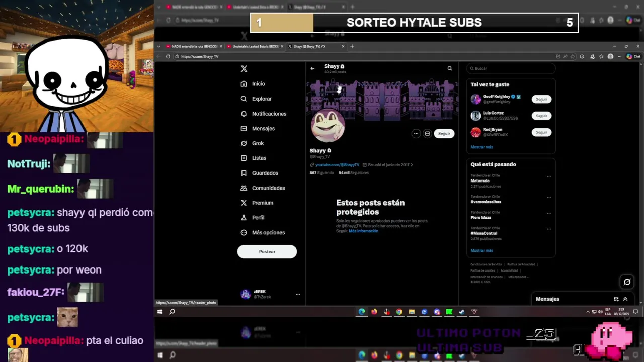644x362 pixels.
Task: Open Microsoft Edge from the taskbar
Action: pyautogui.click(x=362, y=312)
